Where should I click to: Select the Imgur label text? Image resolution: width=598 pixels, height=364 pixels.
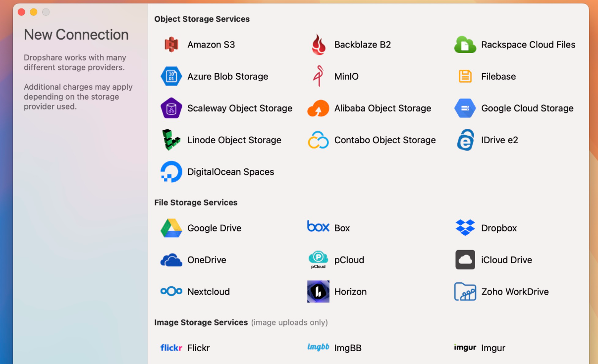[493, 348]
